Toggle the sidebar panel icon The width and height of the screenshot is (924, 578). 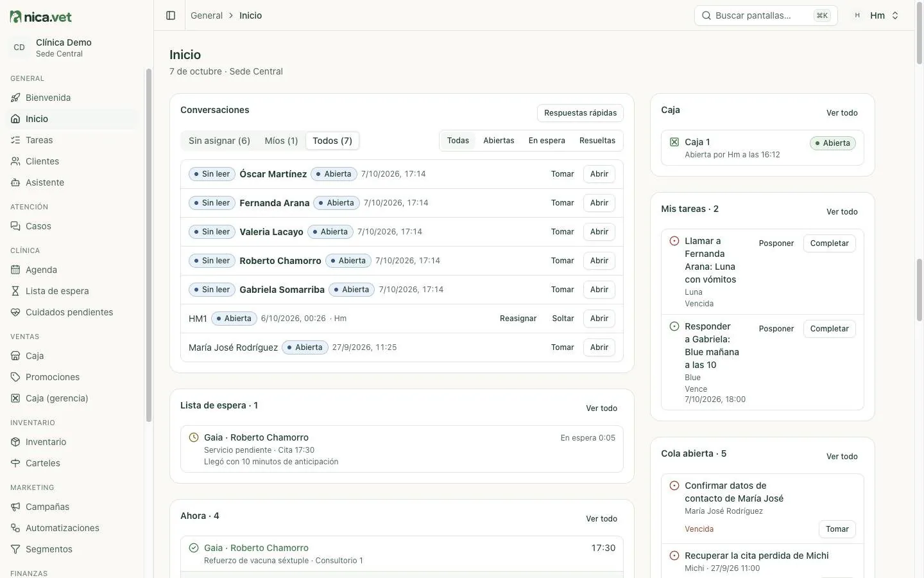tap(171, 15)
